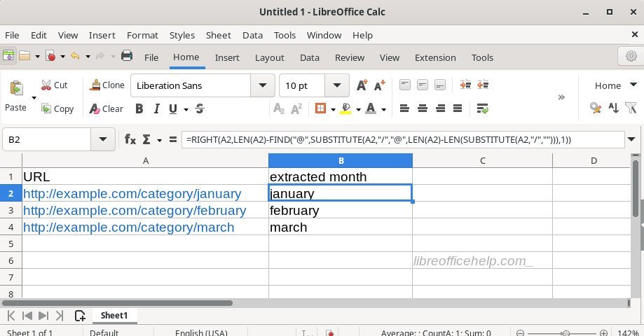Click the Save document icon
Viewport: 644px width, 336px height.
[51, 56]
